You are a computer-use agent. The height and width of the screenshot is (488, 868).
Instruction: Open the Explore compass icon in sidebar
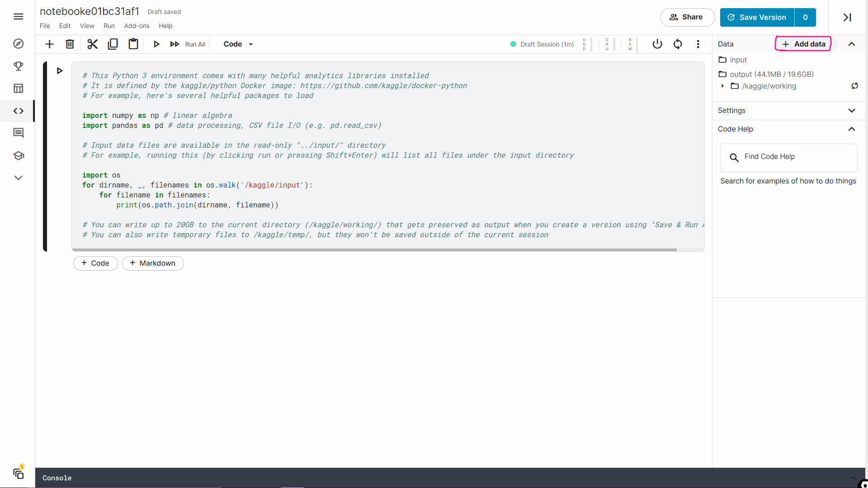click(18, 44)
